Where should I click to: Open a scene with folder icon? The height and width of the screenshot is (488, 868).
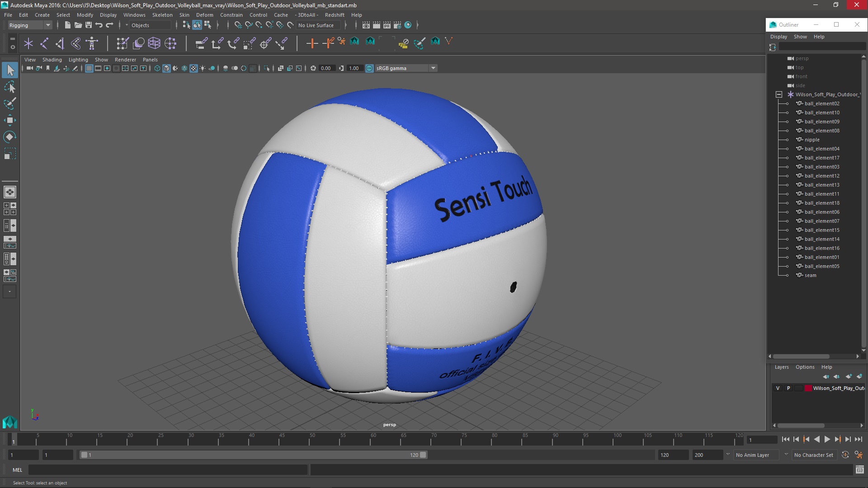click(78, 25)
